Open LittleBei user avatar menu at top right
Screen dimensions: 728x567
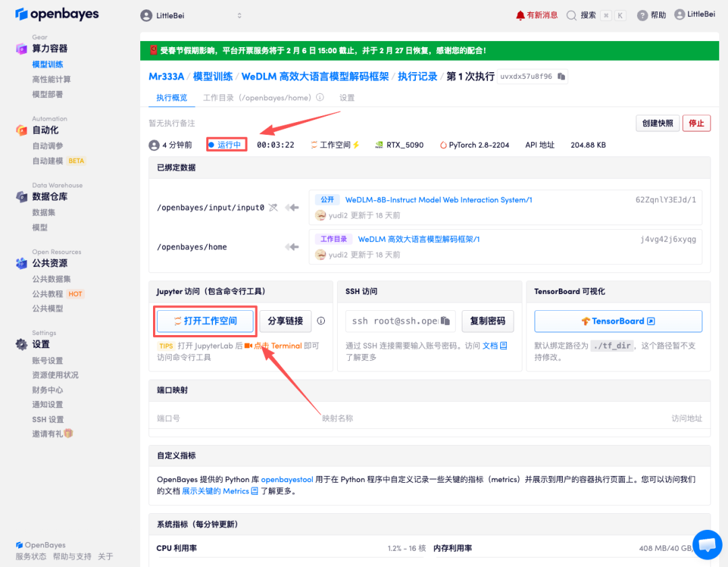(679, 14)
